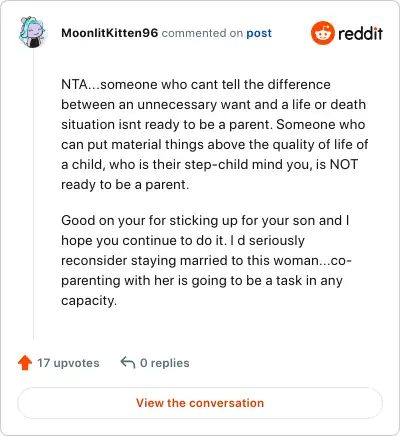
Task: Click the vertical thread line below avatar
Action: (x=33, y=194)
